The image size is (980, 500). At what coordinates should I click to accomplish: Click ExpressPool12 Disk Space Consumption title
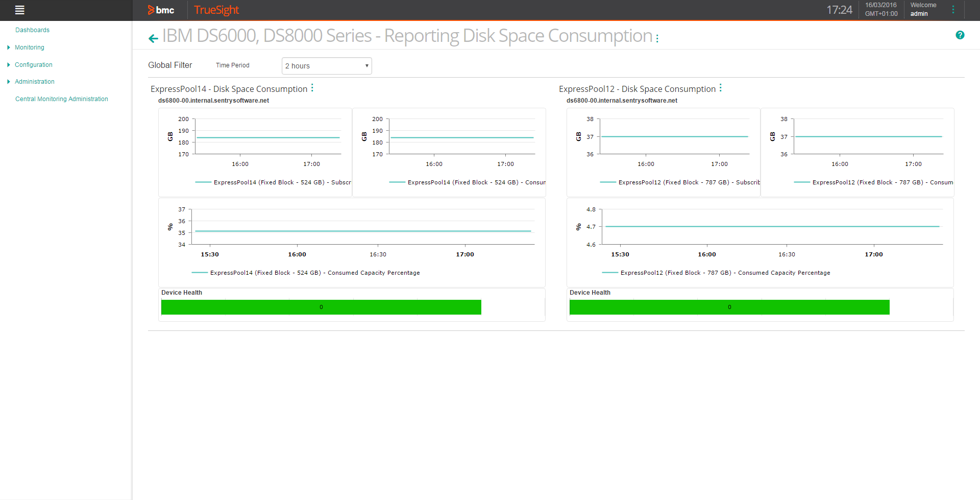pos(637,89)
